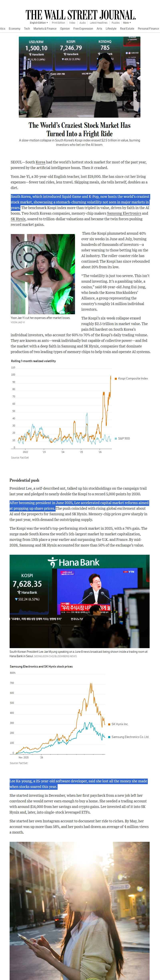Follow the Samsung Electronics hyperlink
160x980 pixels.
click(124, 213)
